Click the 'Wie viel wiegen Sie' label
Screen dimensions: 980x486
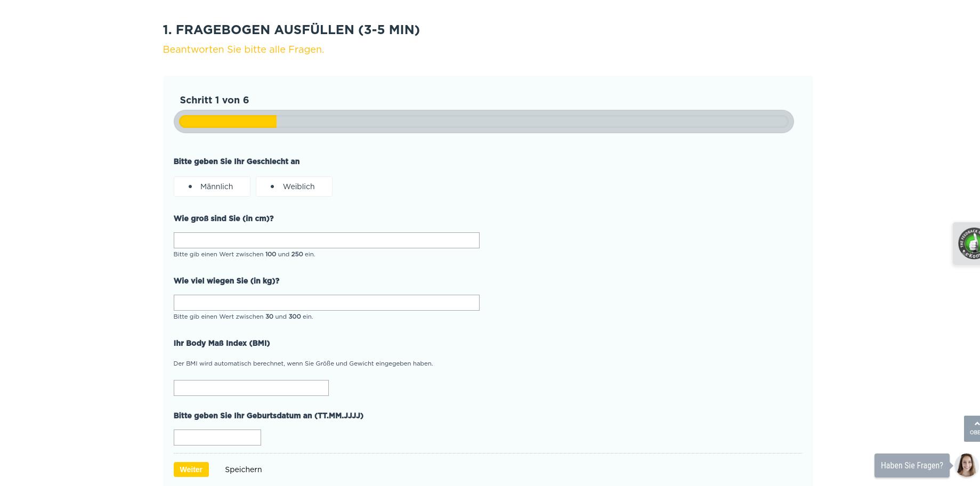coord(226,281)
